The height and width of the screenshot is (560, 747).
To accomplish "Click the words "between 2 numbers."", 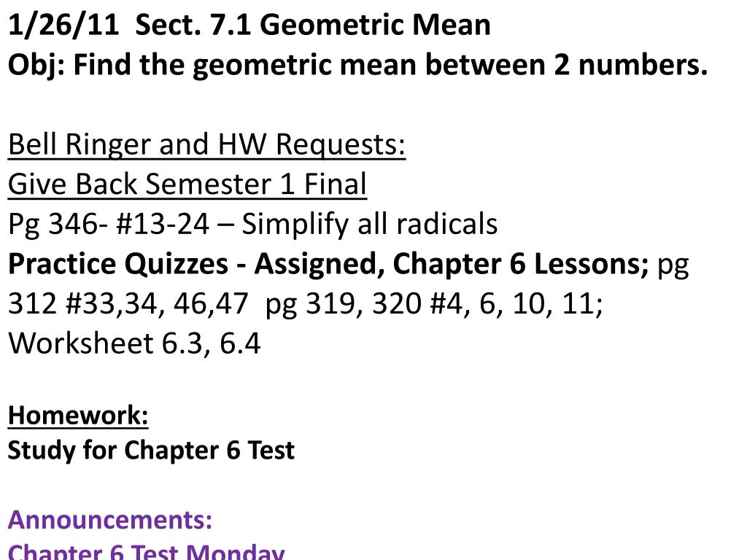I will (566, 65).
